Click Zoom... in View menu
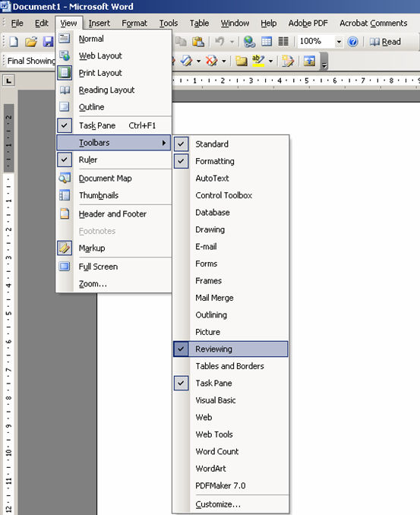420x515 pixels. tap(114, 284)
